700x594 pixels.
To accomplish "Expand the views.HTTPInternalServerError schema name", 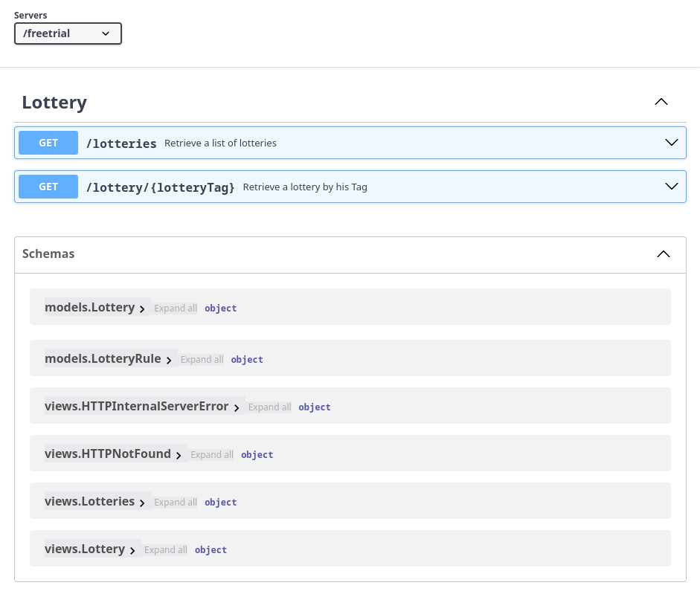I will tap(137, 406).
